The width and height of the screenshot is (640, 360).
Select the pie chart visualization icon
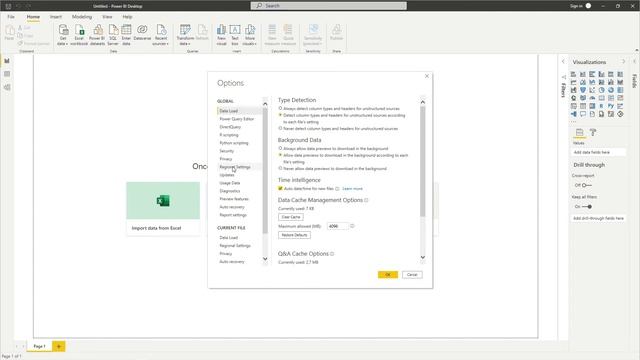point(601,90)
